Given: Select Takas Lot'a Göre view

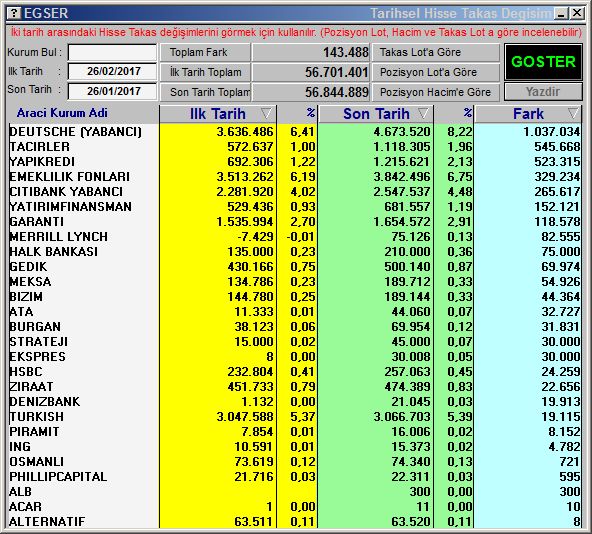Looking at the screenshot, I should pyautogui.click(x=436, y=52).
